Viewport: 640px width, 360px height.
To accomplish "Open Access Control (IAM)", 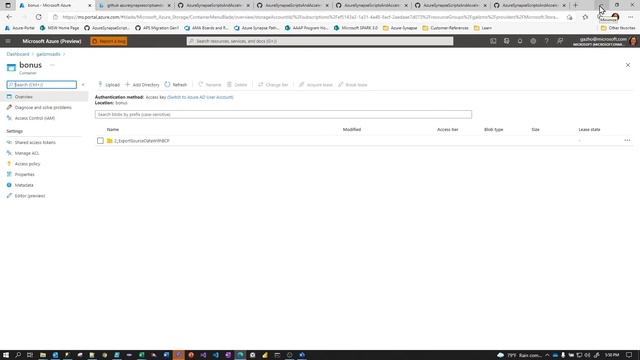I will coord(35,118).
